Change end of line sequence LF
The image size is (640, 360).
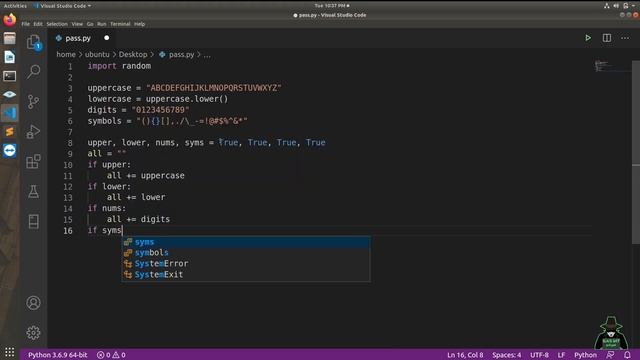561,355
